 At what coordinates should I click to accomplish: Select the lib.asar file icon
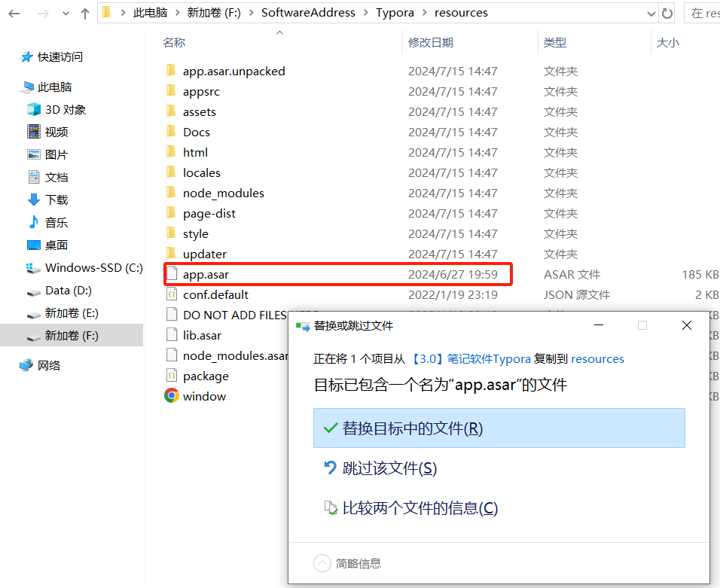click(171, 335)
